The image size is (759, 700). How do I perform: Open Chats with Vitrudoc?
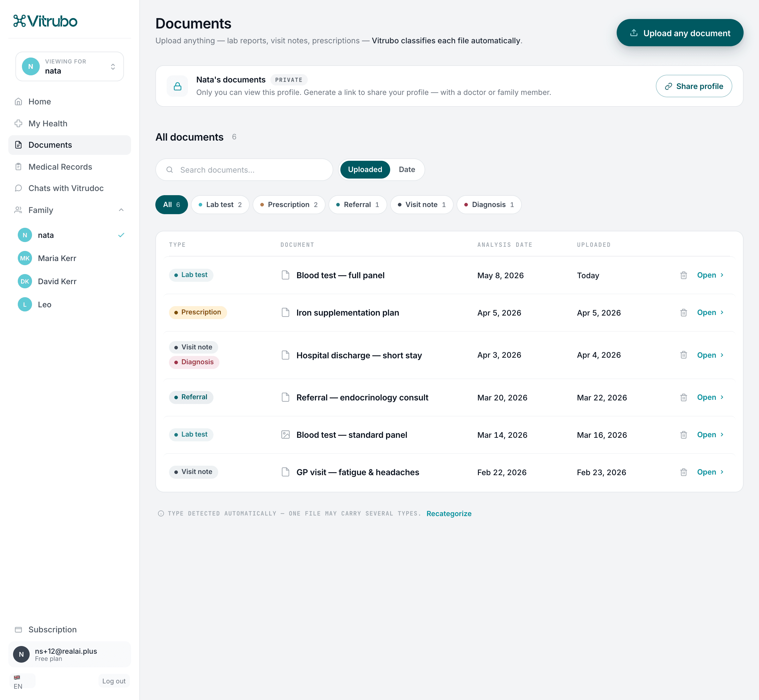(x=70, y=188)
